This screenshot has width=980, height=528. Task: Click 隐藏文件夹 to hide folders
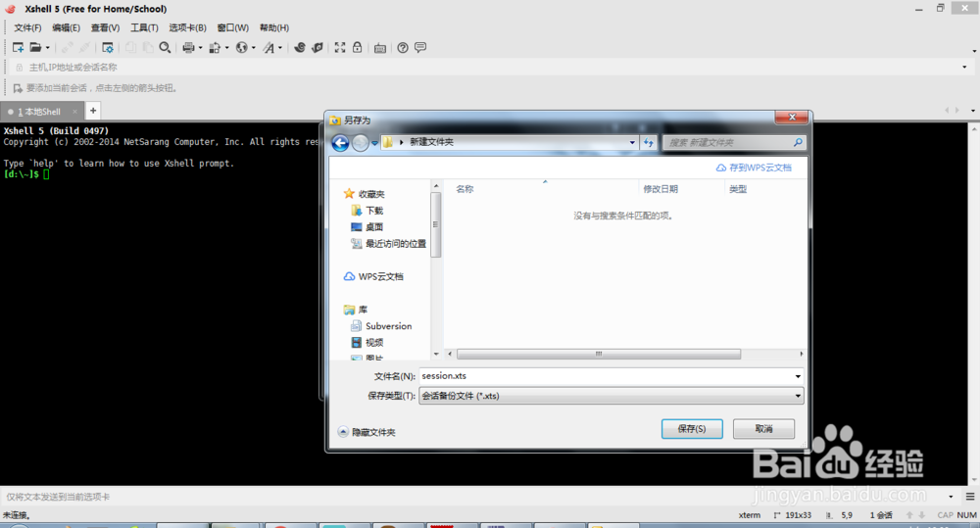[367, 432]
